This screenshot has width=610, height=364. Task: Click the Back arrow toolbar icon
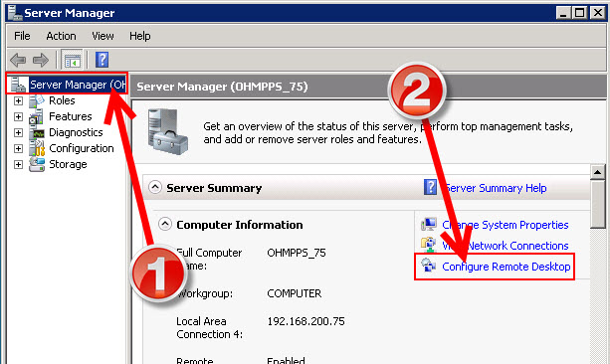coord(18,60)
